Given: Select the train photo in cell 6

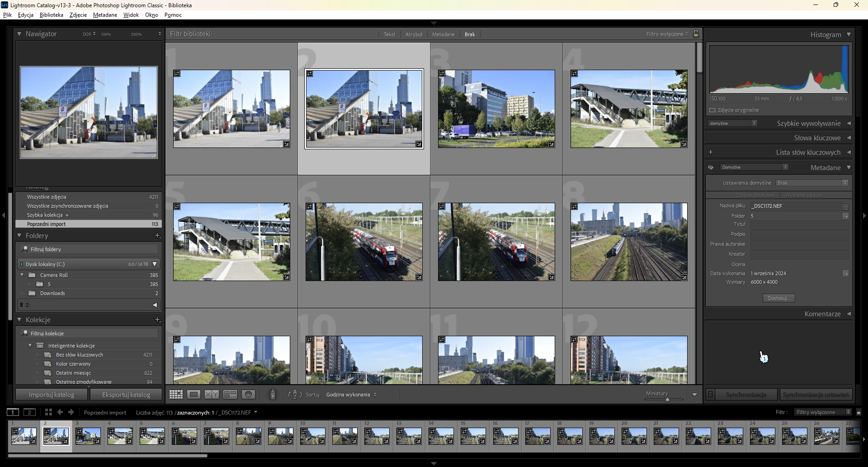Looking at the screenshot, I should [364, 242].
